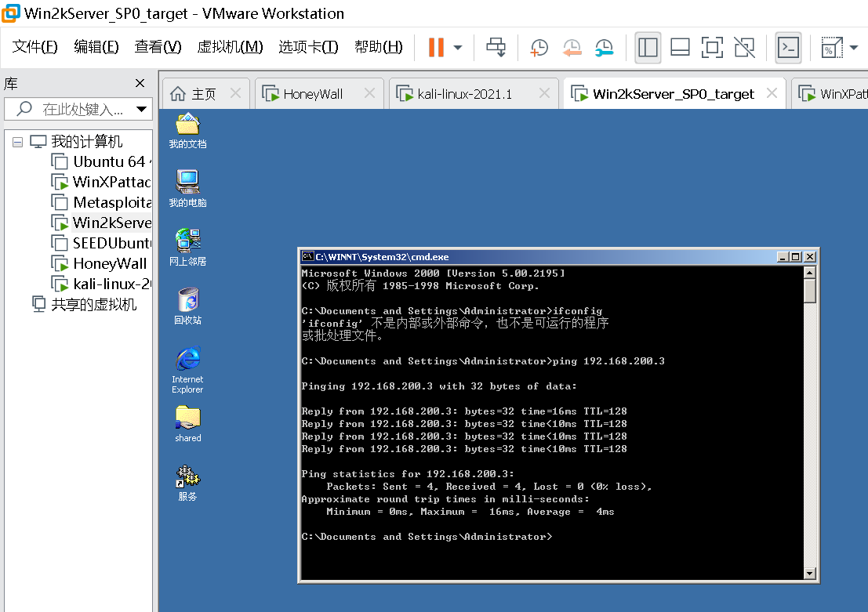Open the 编辑(E) menu
Screen dimensions: 868x612
(x=96, y=47)
